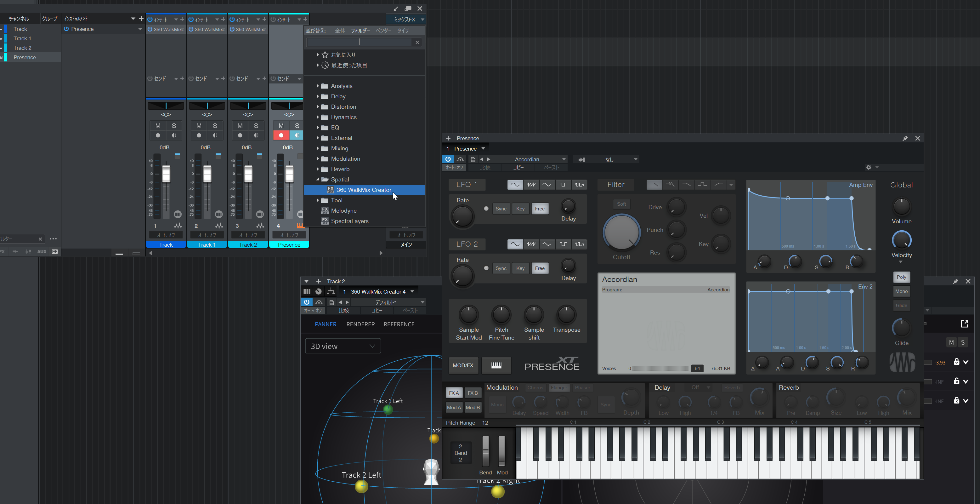Select LFO 1 sine waveform icon
Viewport: 980px width, 504px height.
point(515,185)
